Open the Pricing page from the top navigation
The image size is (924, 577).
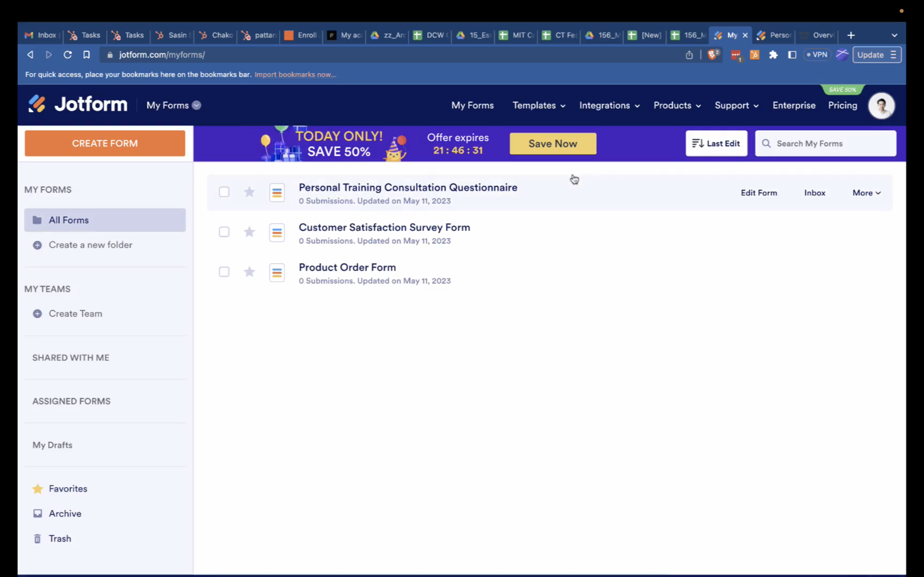(x=842, y=106)
